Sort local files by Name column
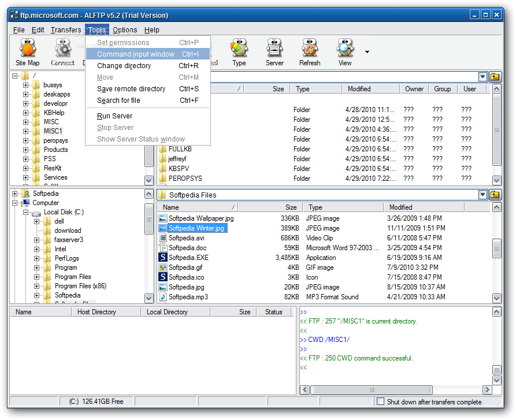 [x=198, y=207]
